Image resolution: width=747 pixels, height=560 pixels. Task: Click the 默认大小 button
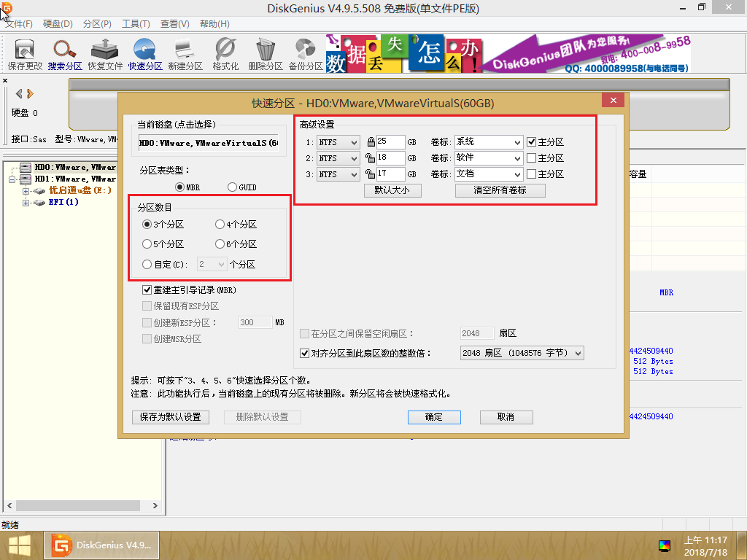pos(392,190)
